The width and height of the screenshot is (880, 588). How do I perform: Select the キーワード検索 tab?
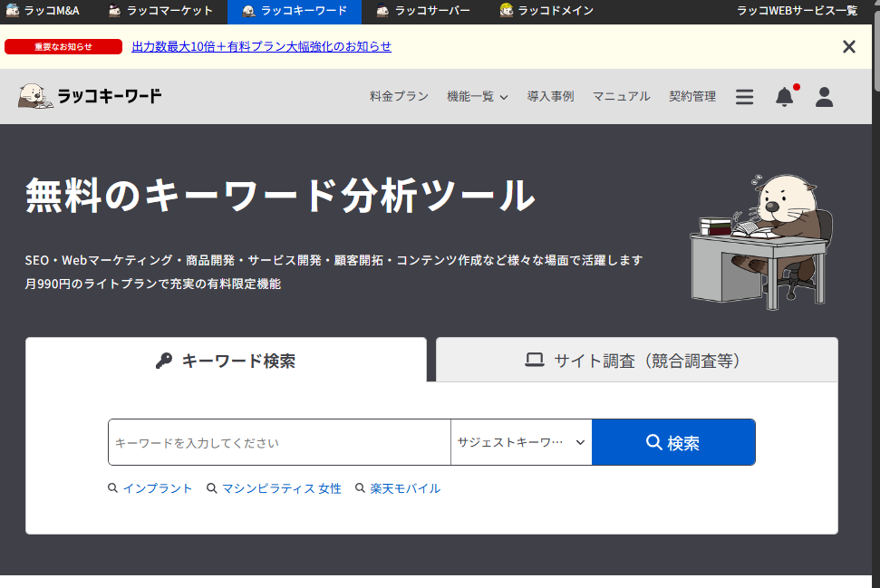227,361
